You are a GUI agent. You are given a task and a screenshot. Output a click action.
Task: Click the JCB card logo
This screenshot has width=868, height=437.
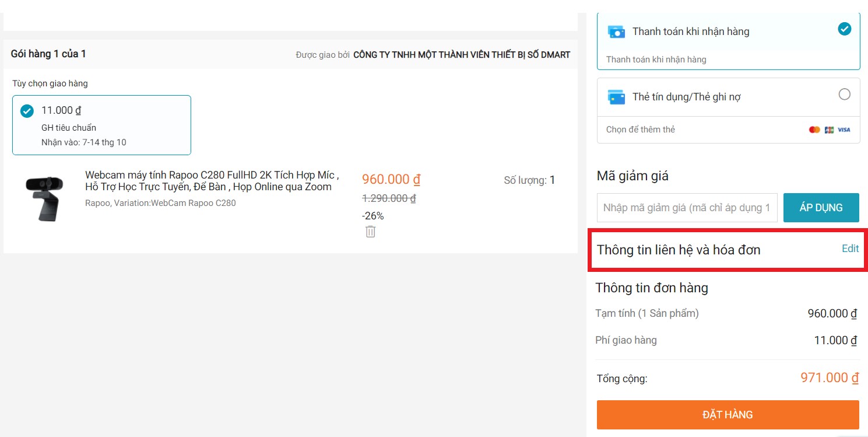[829, 130]
